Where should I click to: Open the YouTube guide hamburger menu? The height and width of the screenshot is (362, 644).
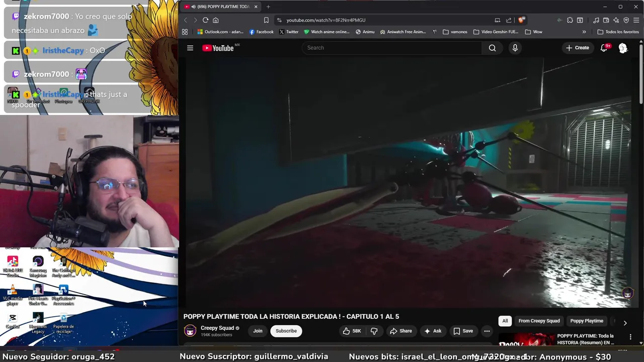190,48
